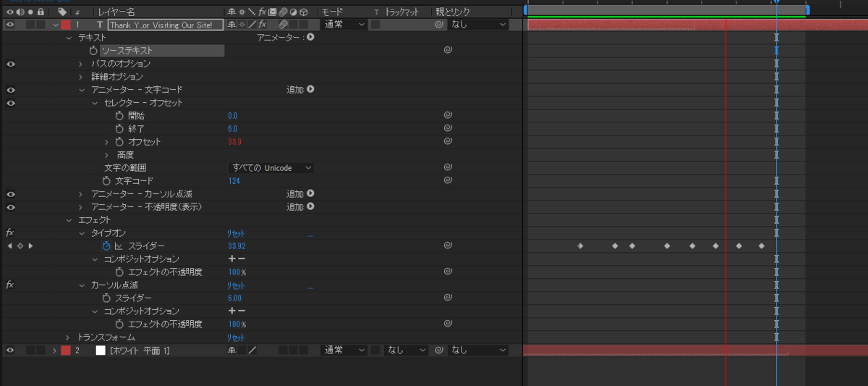
Task: Click the 親とリンク column header
Action: pos(453,12)
